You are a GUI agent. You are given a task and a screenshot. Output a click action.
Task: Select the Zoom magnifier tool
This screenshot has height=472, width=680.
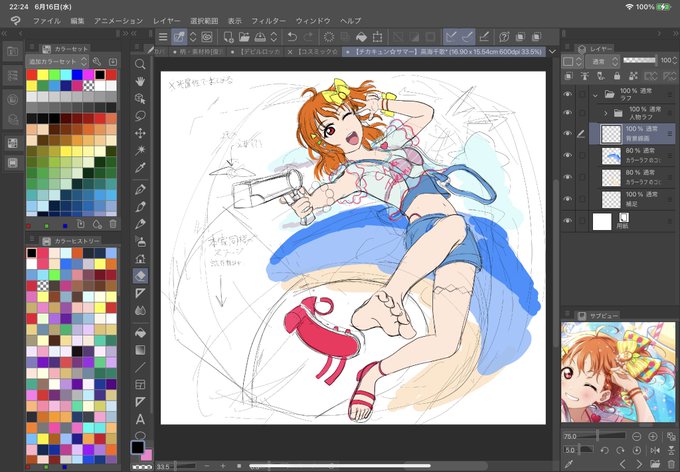pos(140,64)
